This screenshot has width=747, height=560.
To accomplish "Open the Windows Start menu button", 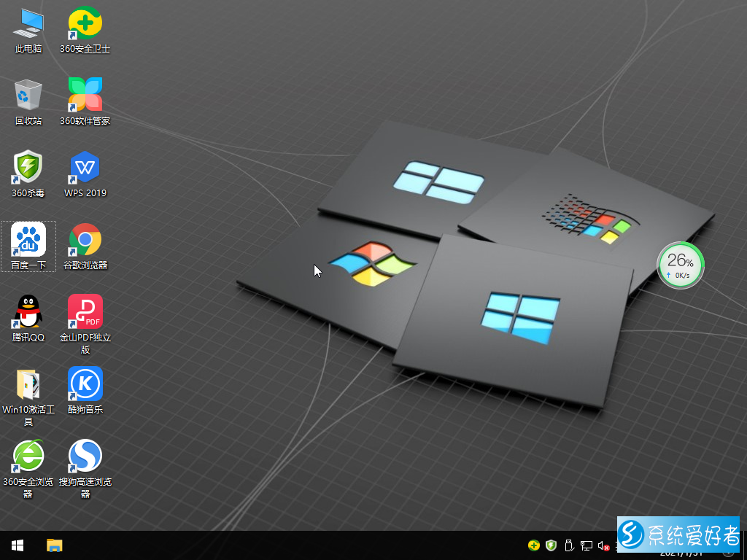I will point(18,545).
